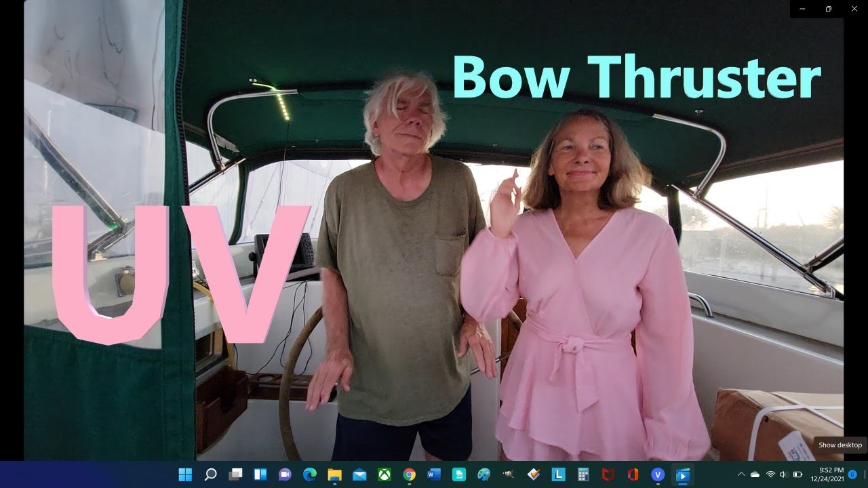Check the battery status tray icon
The height and width of the screenshot is (488, 868).
point(797,474)
